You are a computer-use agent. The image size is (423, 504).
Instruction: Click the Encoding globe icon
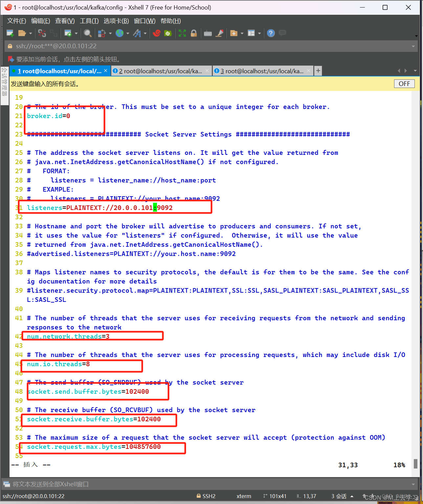click(120, 33)
